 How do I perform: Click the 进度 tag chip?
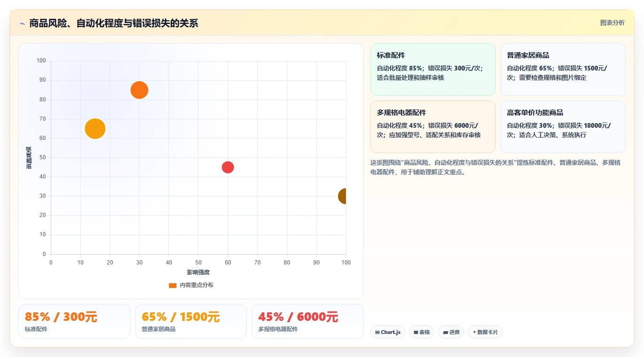pos(451,332)
